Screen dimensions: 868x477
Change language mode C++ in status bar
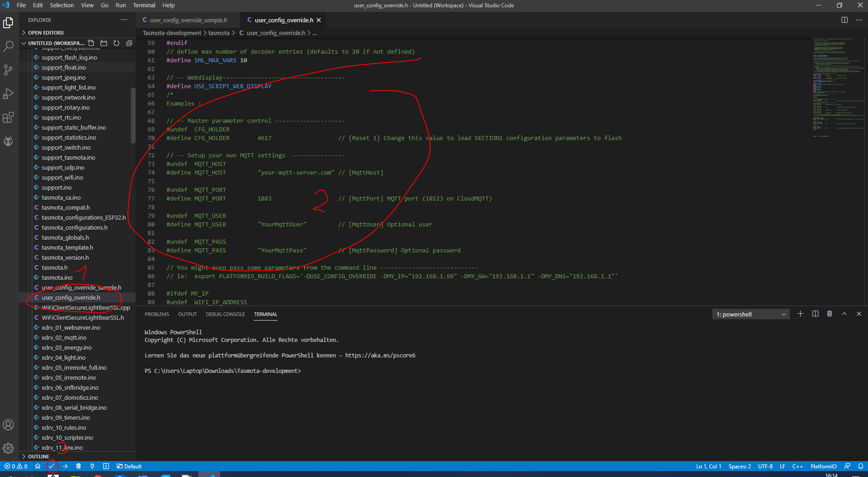797,466
